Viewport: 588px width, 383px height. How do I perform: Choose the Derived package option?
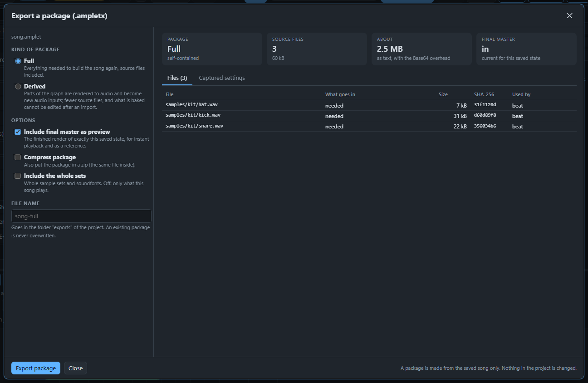click(x=18, y=86)
